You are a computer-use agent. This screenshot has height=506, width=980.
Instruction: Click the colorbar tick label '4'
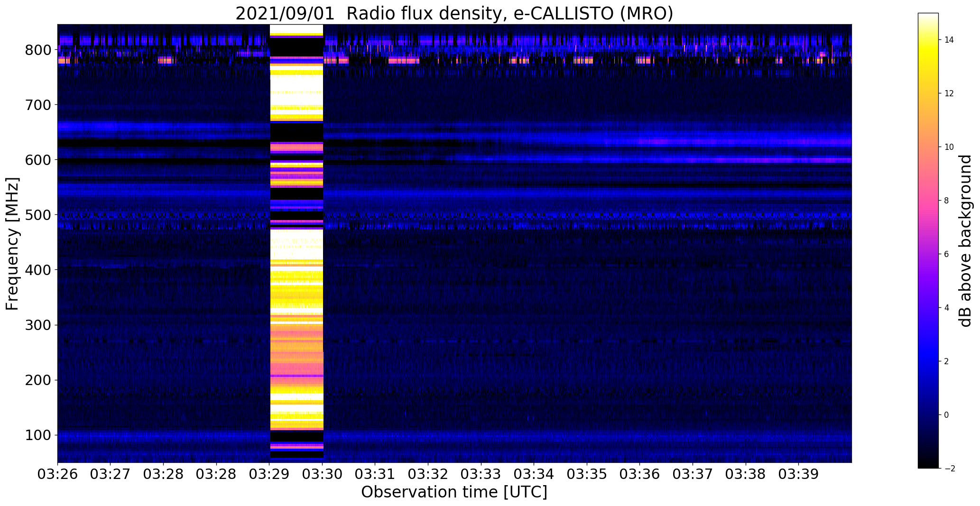pos(947,308)
